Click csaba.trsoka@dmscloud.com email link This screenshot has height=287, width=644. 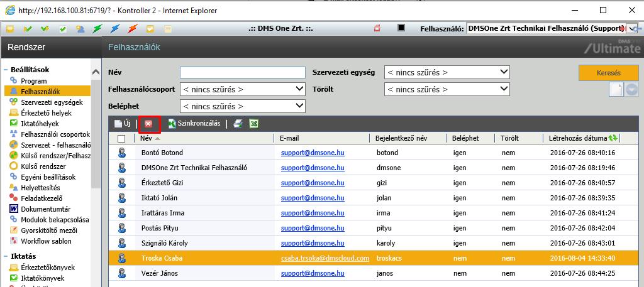point(325,258)
